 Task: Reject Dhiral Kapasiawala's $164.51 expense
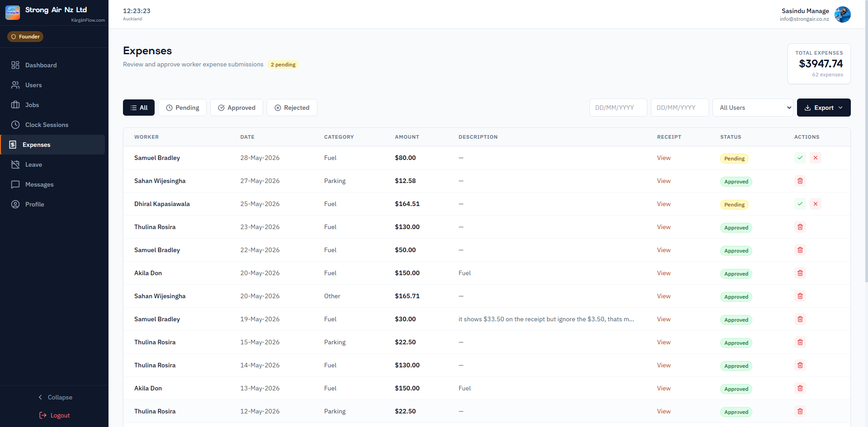click(x=816, y=204)
